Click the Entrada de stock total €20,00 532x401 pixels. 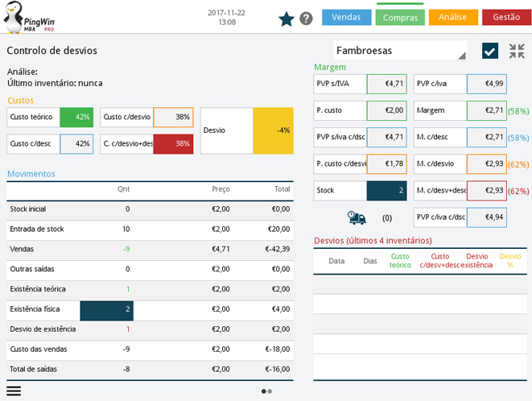tap(279, 229)
